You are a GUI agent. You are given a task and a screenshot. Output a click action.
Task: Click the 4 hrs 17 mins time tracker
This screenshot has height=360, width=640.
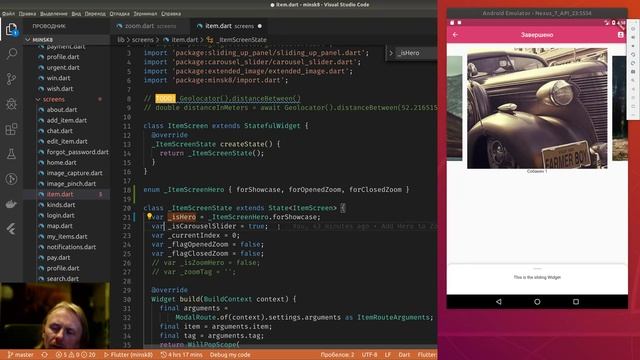(x=182, y=355)
